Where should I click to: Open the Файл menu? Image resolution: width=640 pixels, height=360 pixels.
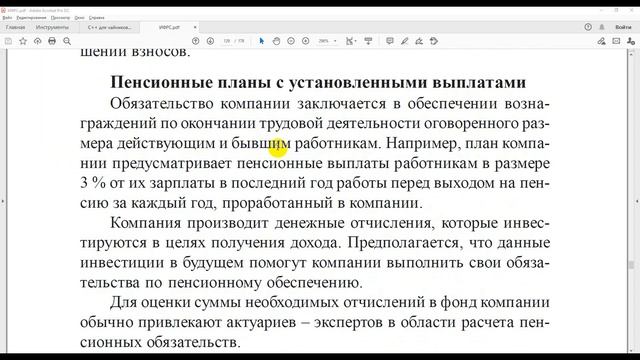7,18
